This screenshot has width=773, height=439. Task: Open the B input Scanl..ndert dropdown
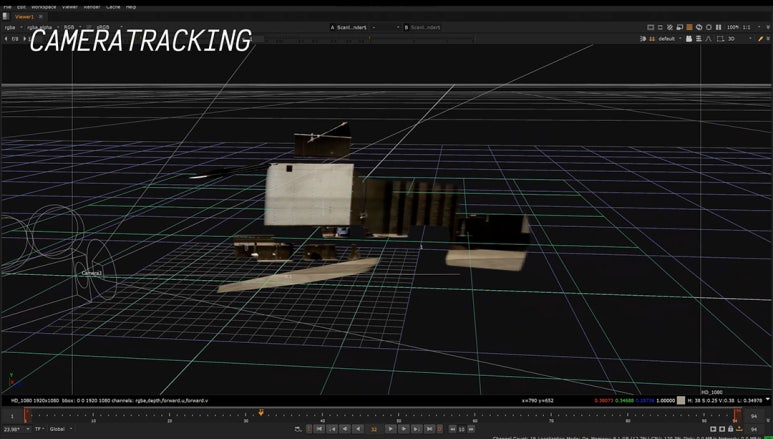(426, 28)
